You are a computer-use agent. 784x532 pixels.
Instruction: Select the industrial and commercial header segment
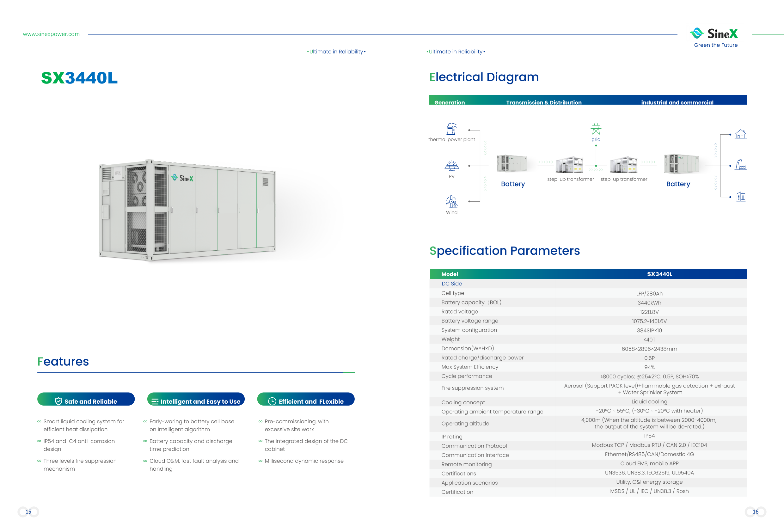tap(677, 102)
